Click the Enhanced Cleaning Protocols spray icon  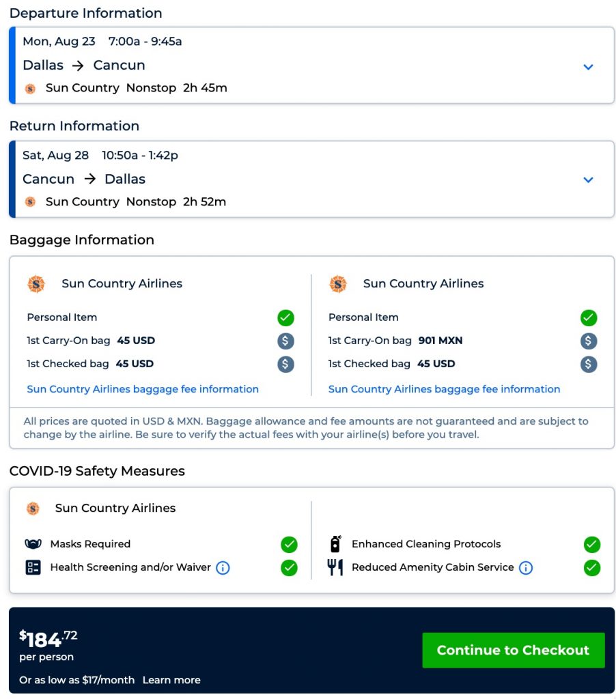335,544
